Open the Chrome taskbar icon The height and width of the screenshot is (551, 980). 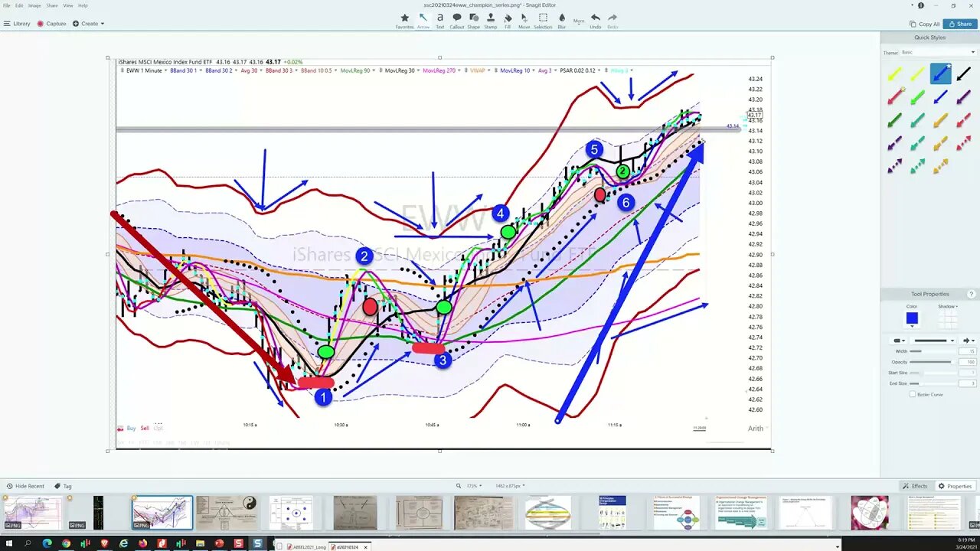[66, 543]
